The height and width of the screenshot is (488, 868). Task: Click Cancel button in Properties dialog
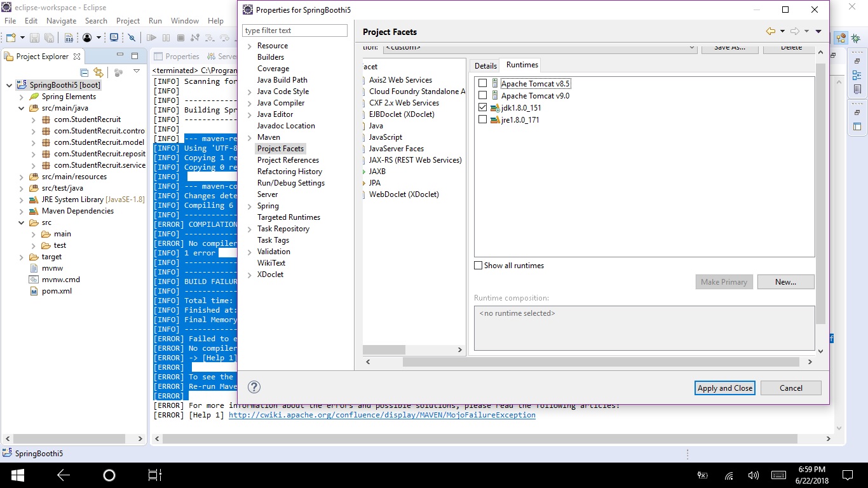791,388
